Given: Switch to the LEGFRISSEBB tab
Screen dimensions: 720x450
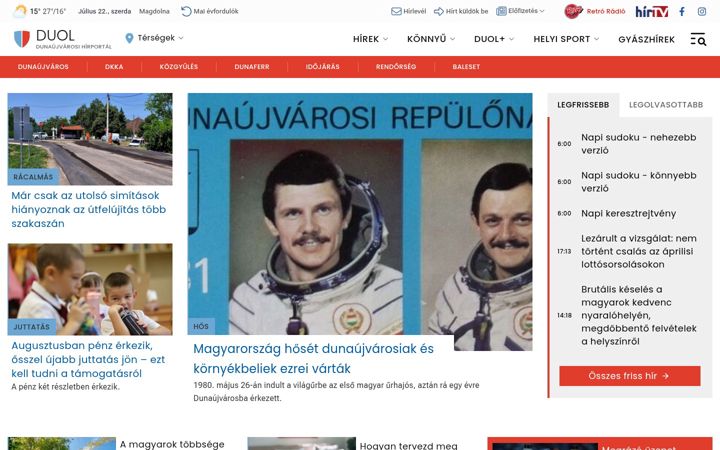Looking at the screenshot, I should coord(583,105).
